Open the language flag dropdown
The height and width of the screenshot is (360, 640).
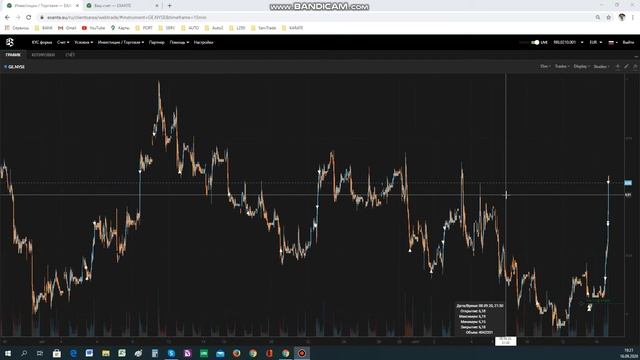(x=613, y=42)
